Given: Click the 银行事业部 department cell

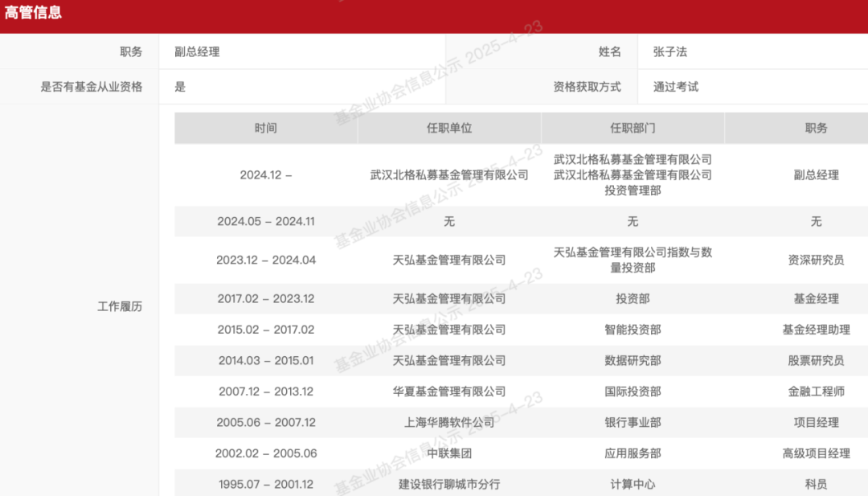Looking at the screenshot, I should coord(633,423).
